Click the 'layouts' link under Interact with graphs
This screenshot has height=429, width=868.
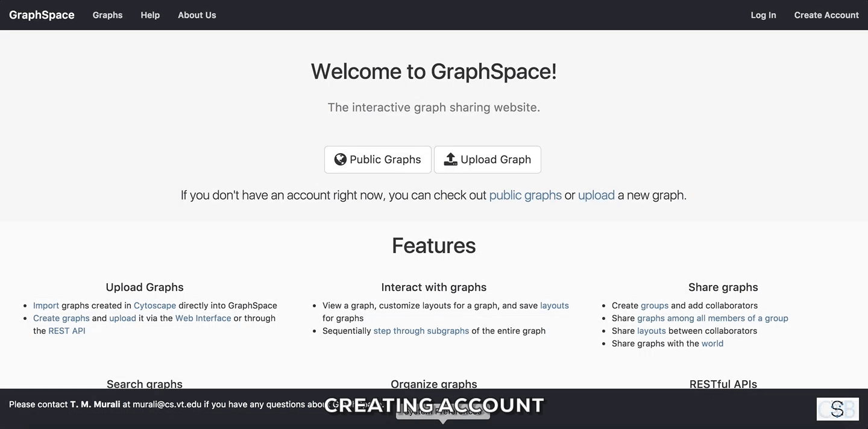[x=555, y=305]
